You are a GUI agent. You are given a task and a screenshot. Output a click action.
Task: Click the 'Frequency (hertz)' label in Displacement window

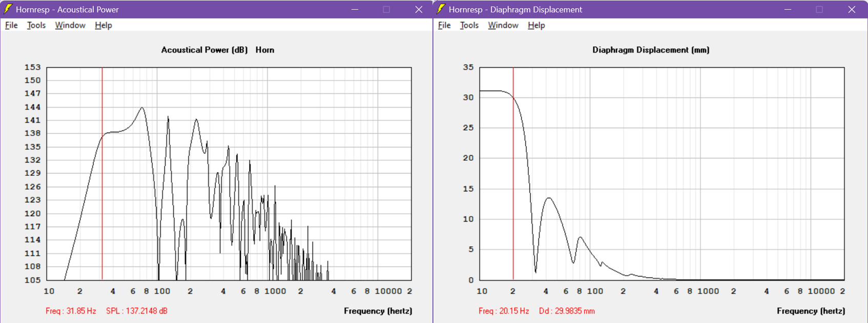pos(811,311)
